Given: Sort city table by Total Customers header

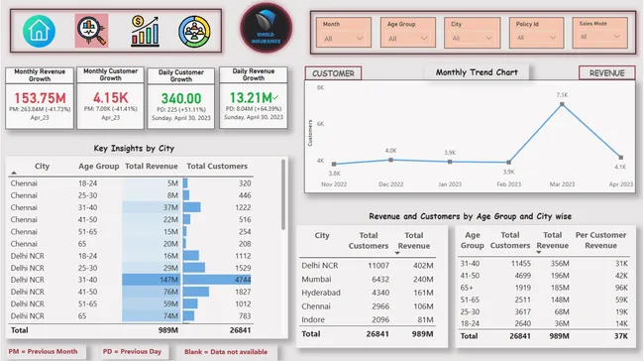Looking at the screenshot, I should pyautogui.click(x=369, y=241).
